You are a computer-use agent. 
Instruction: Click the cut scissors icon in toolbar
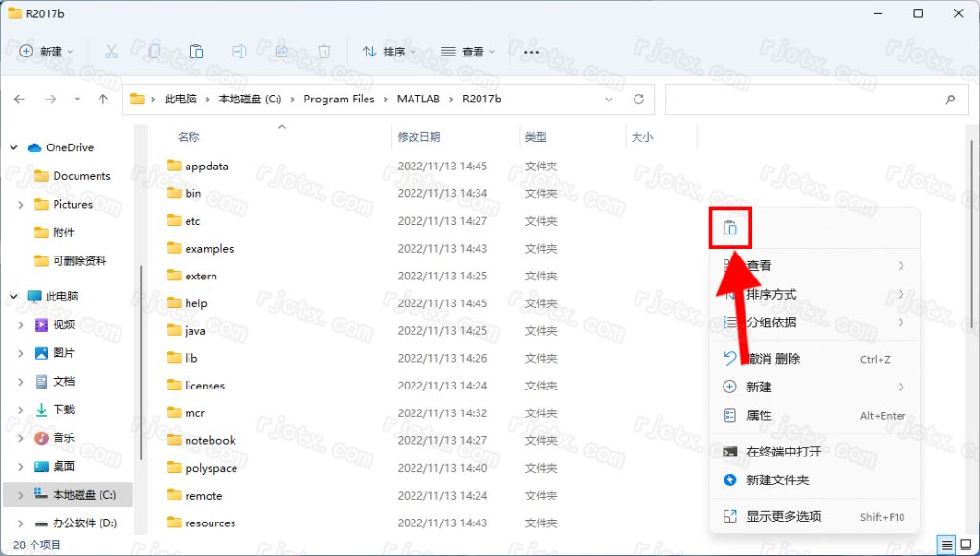[111, 52]
